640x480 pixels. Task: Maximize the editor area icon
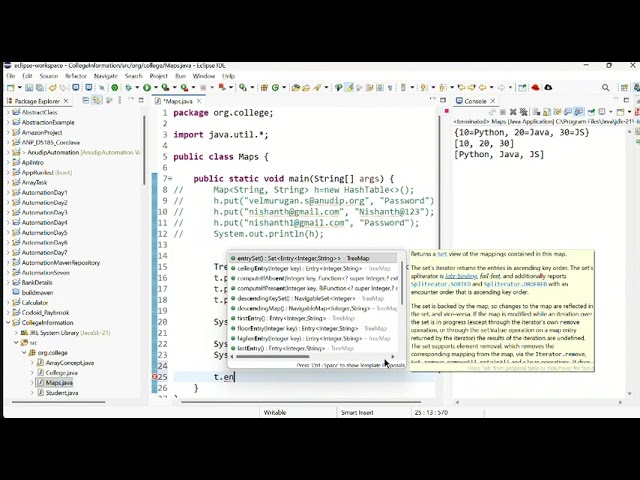[x=443, y=100]
